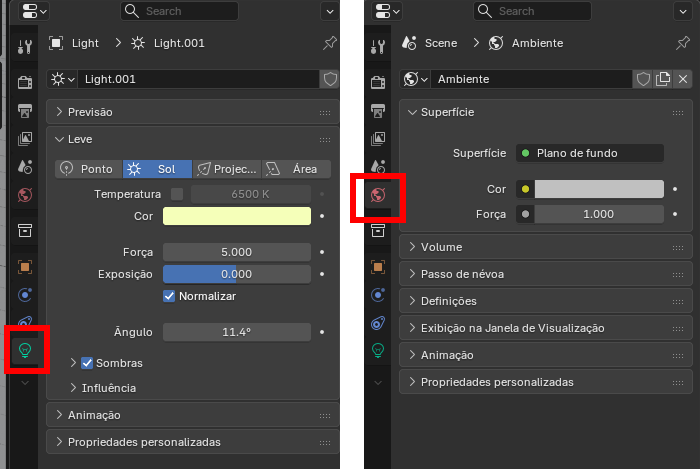The image size is (700, 469).
Task: Select Sol light type
Action: [157, 169]
